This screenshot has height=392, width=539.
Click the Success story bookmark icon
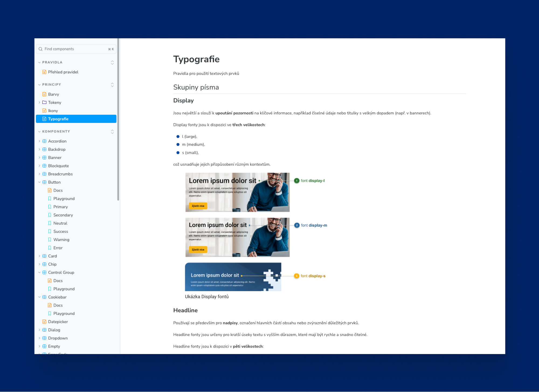tap(50, 232)
